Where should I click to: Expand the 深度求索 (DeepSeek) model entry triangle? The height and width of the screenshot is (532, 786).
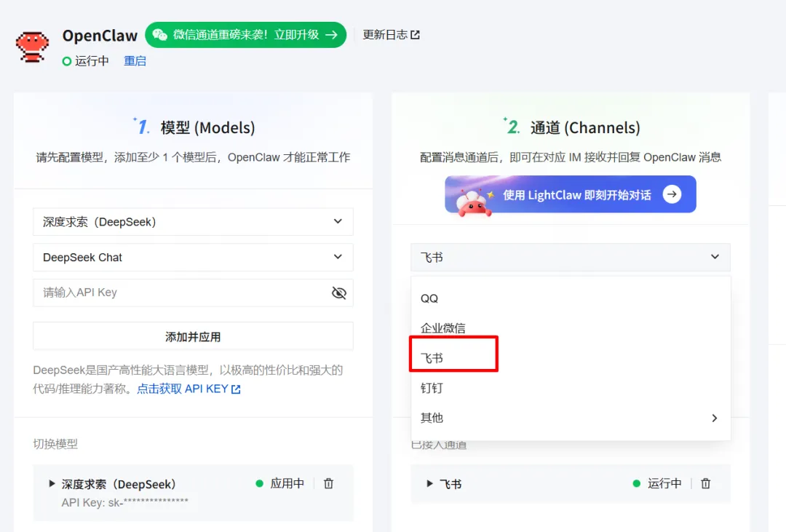(52, 484)
